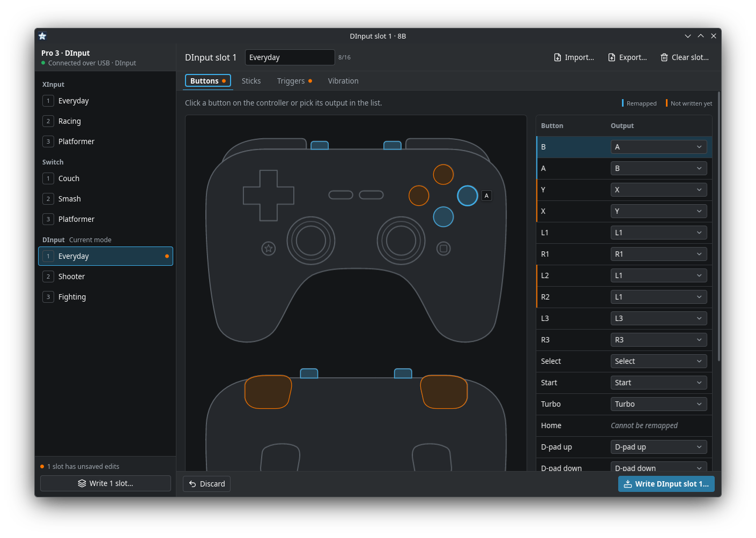This screenshot has height=538, width=756.
Task: Select the right analog stick on controller
Action: [x=401, y=241]
